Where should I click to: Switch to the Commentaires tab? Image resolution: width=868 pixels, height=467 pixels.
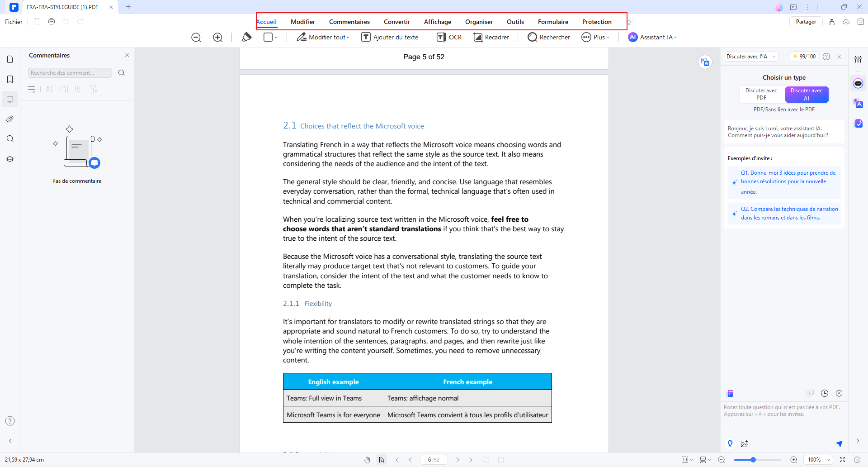tap(349, 22)
